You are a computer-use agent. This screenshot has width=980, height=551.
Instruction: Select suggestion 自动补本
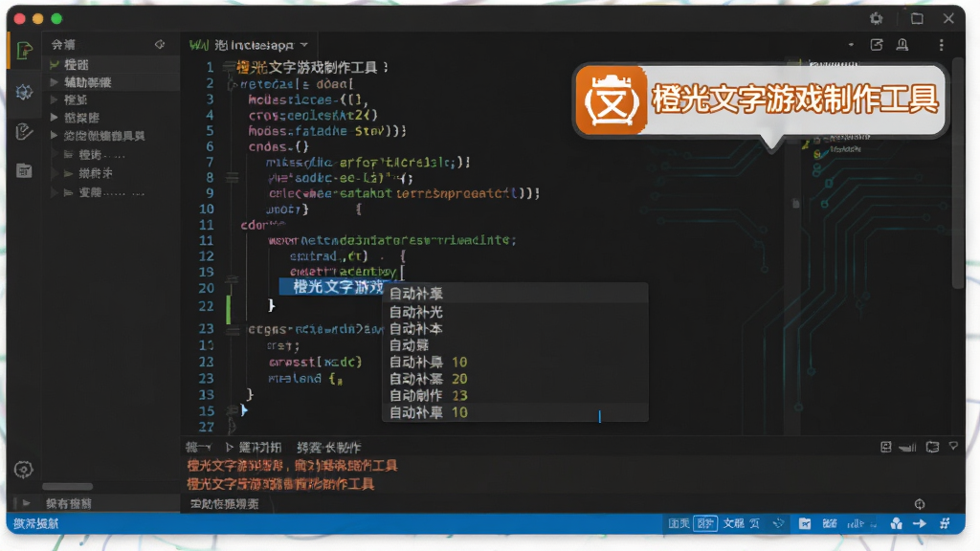tap(515, 329)
